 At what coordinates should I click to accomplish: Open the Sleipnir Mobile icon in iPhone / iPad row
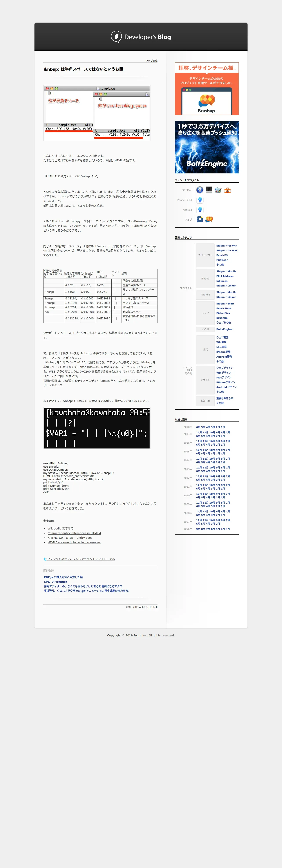click(x=200, y=200)
